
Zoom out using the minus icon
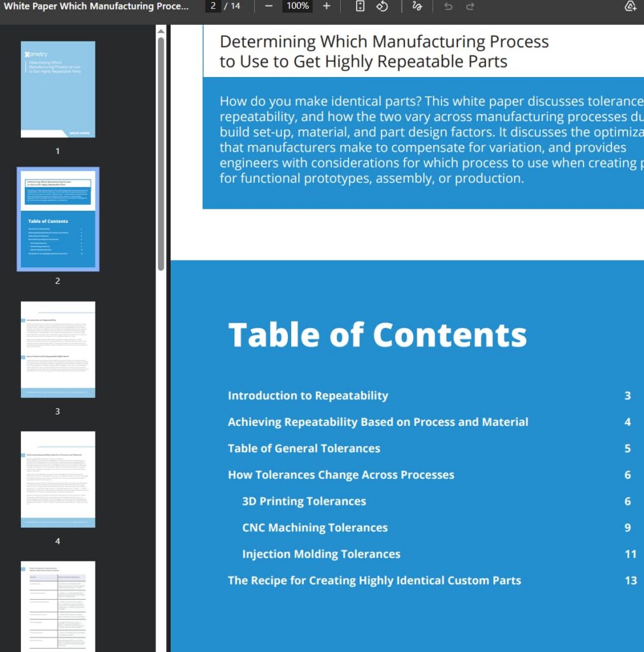pos(269,6)
